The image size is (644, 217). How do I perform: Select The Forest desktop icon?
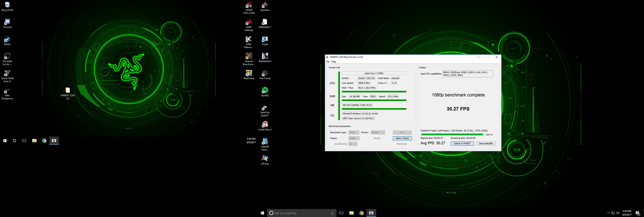click(265, 75)
